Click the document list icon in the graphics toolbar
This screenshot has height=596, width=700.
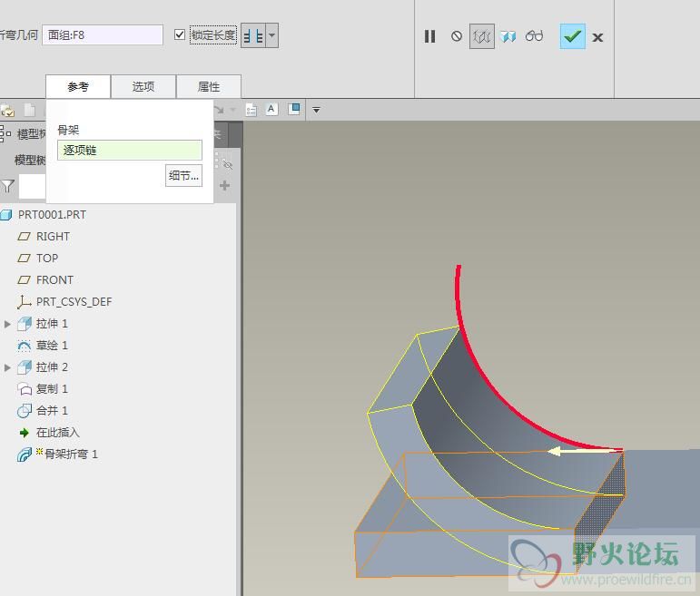[251, 110]
